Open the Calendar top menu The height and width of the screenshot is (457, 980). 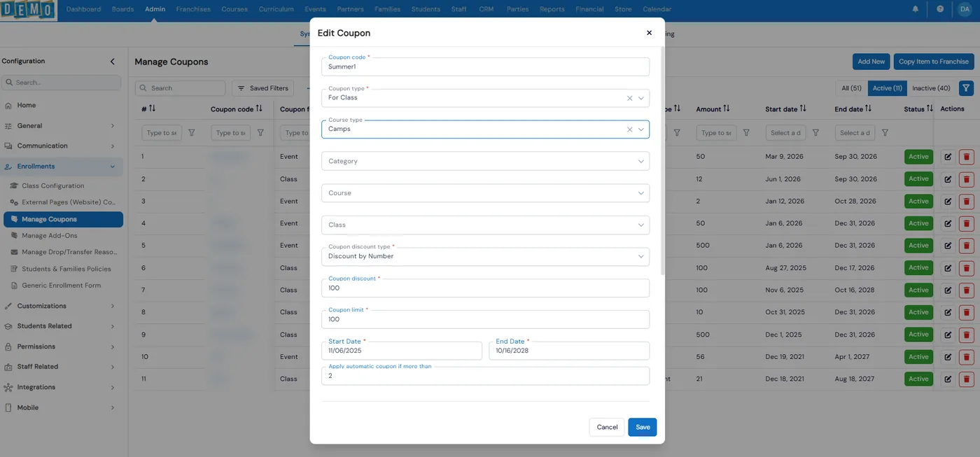(x=657, y=9)
